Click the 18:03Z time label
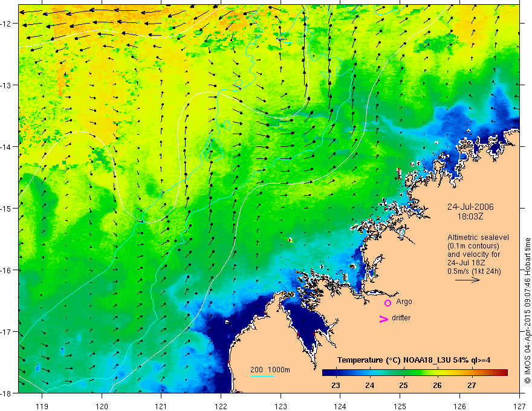The image size is (532, 411). tap(470, 216)
